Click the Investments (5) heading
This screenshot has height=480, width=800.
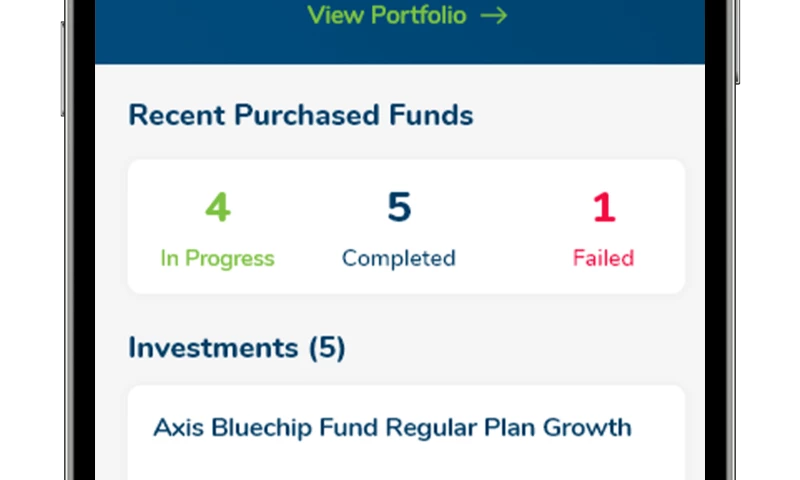(237, 348)
